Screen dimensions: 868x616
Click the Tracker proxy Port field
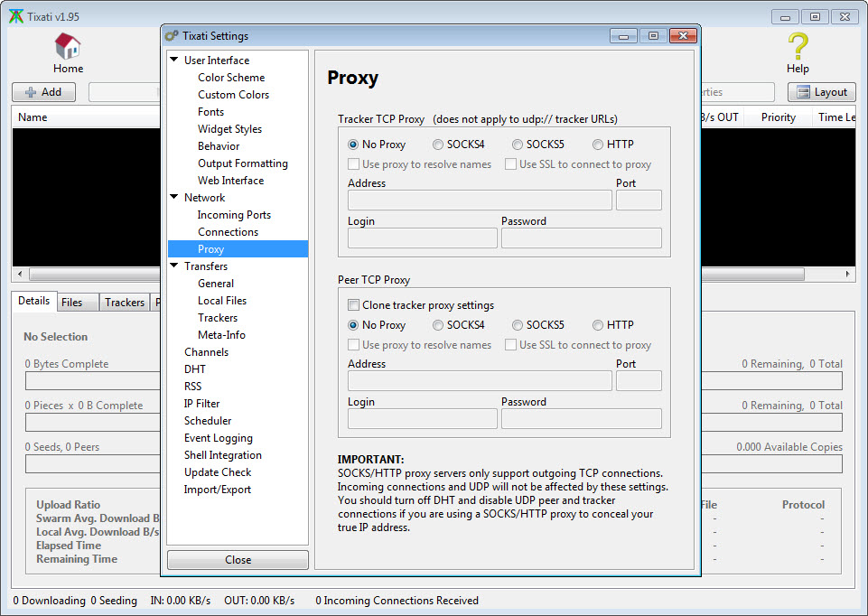pyautogui.click(x=639, y=200)
